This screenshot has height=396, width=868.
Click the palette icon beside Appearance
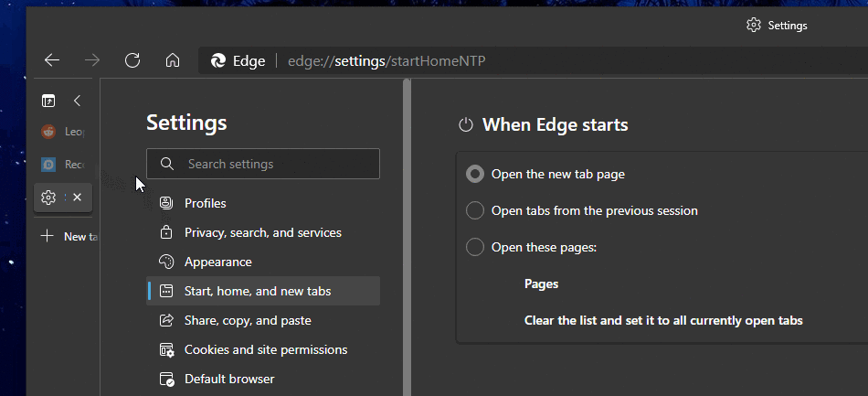click(x=166, y=262)
